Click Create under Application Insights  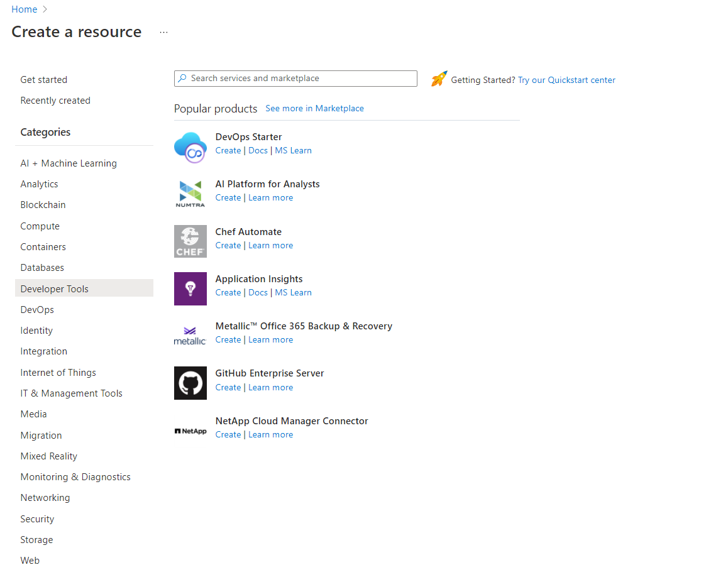tap(228, 292)
